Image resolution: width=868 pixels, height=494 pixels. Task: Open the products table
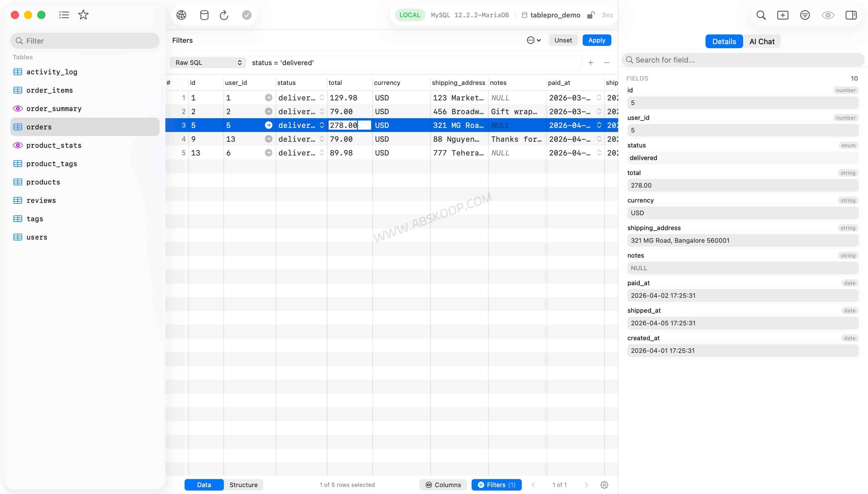tap(85, 182)
